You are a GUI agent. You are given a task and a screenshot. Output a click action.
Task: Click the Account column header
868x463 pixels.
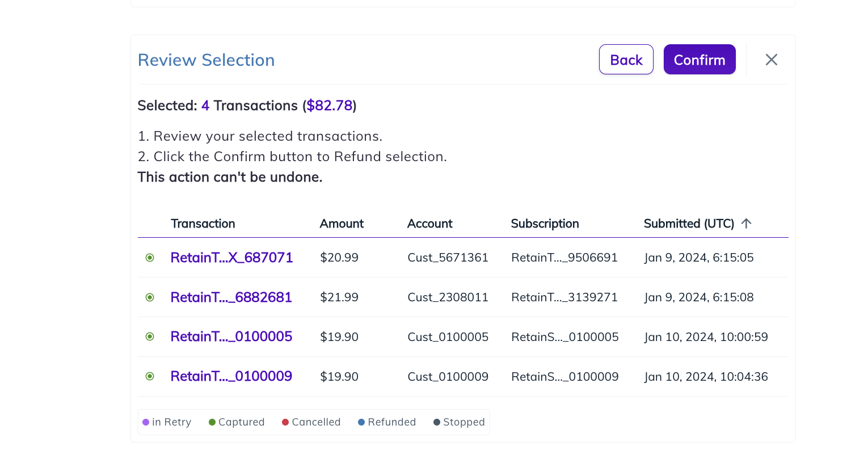coord(430,224)
